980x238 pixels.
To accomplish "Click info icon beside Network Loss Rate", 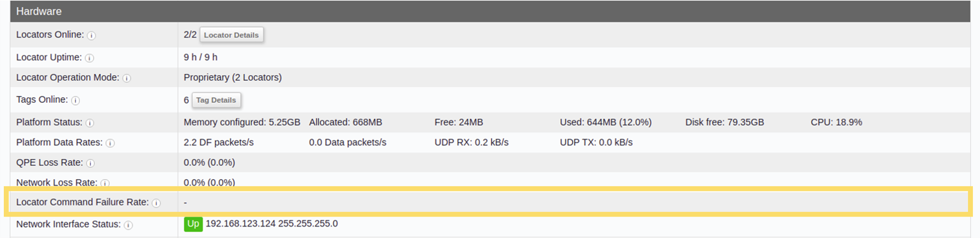I will [105, 184].
